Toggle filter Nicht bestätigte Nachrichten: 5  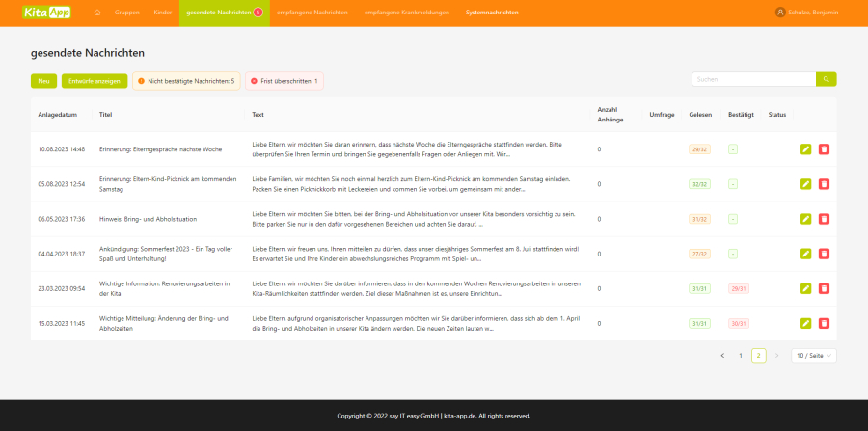click(x=185, y=81)
